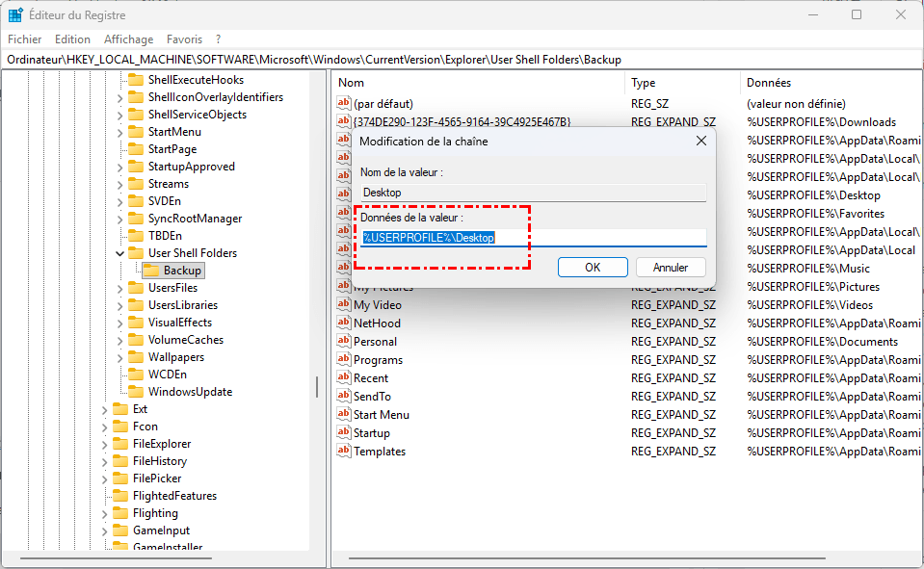Open the Favoris menu
This screenshot has height=569, width=924.
coord(184,39)
